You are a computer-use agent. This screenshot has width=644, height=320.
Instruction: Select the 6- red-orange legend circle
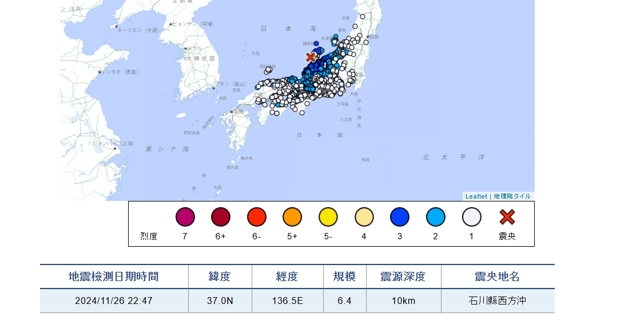coord(257,217)
